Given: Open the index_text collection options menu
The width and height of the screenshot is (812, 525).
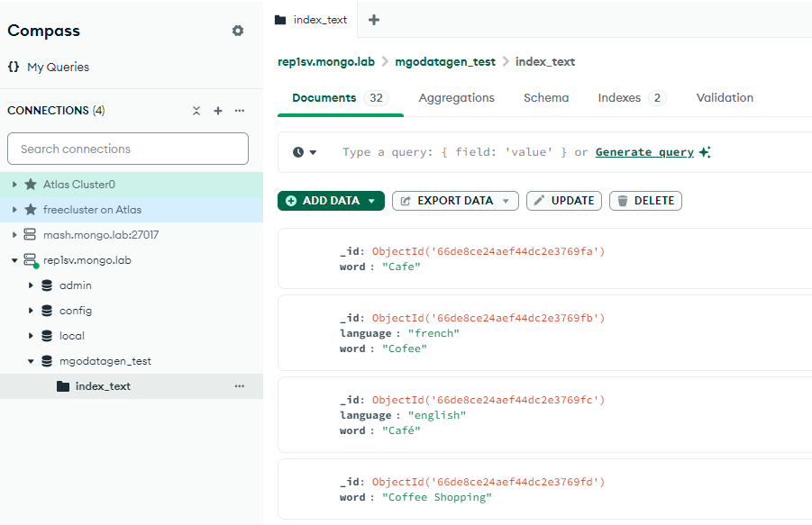Looking at the screenshot, I should pyautogui.click(x=239, y=385).
